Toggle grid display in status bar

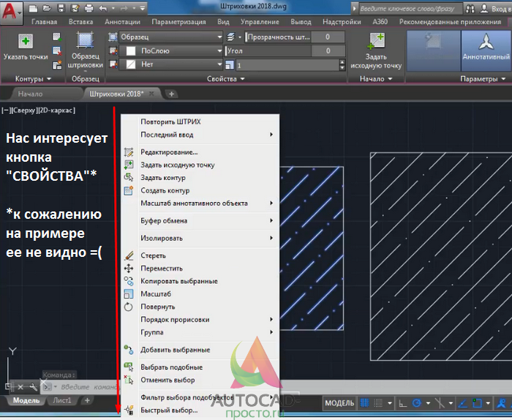tap(364, 403)
